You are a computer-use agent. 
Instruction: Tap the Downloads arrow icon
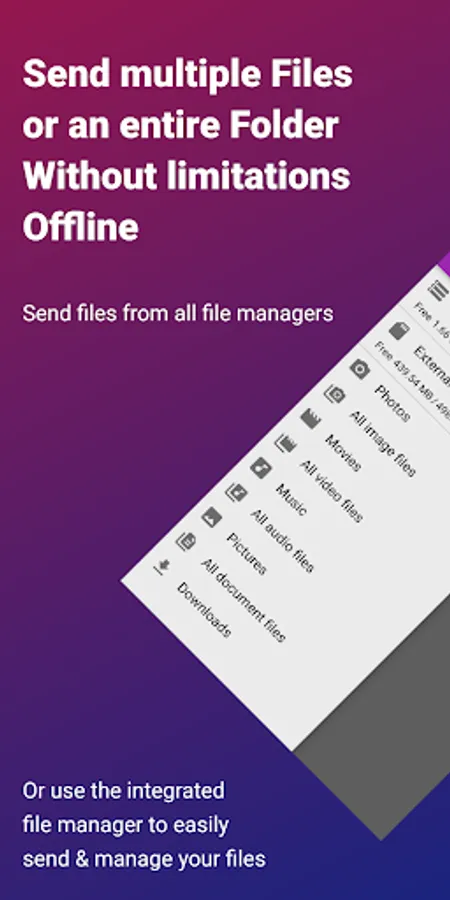tap(162, 567)
